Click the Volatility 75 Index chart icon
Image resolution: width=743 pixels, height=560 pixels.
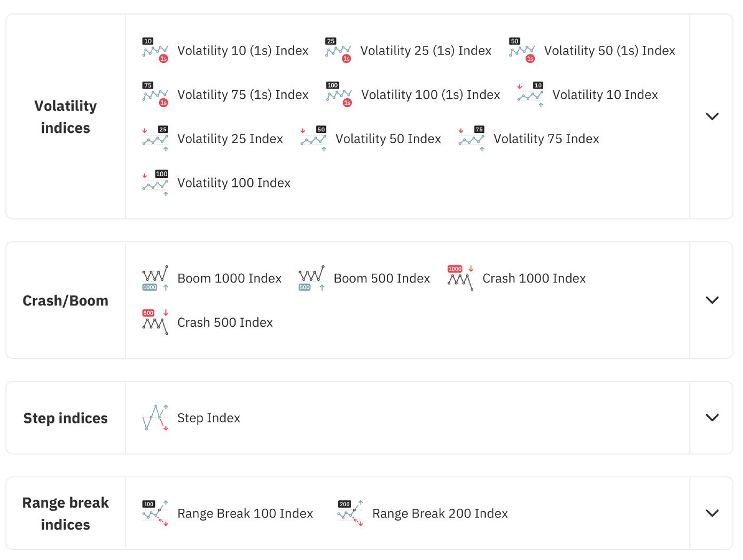point(472,139)
